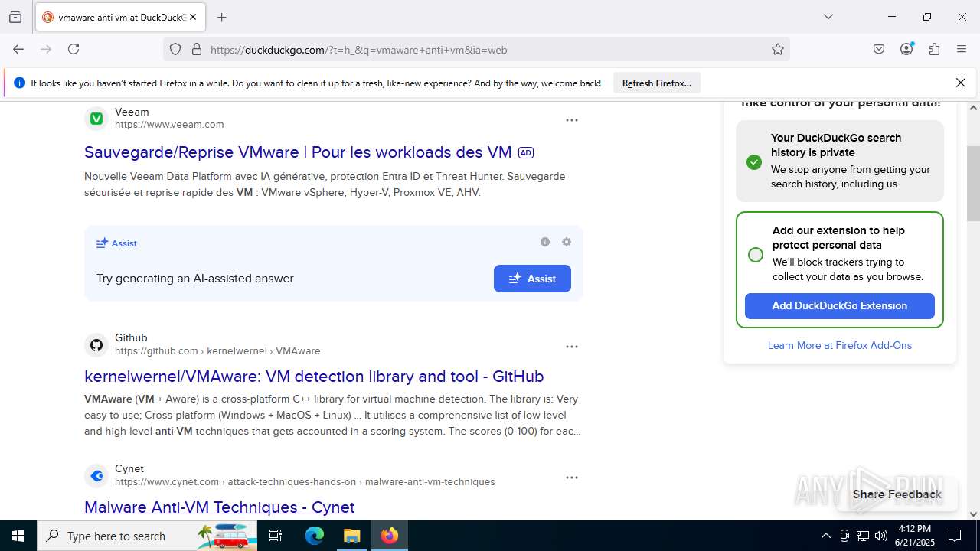The width and height of the screenshot is (980, 551).
Task: Open Cynet result favicon
Action: pyautogui.click(x=96, y=475)
